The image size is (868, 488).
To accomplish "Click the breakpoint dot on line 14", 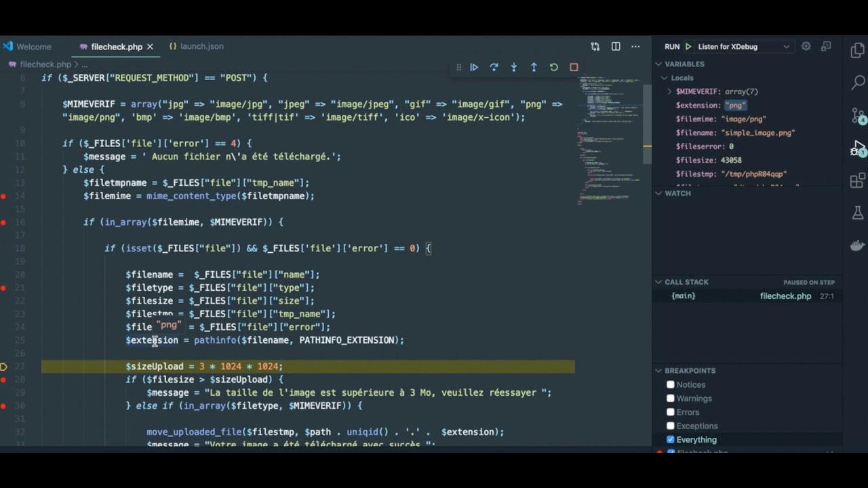I will point(3,196).
